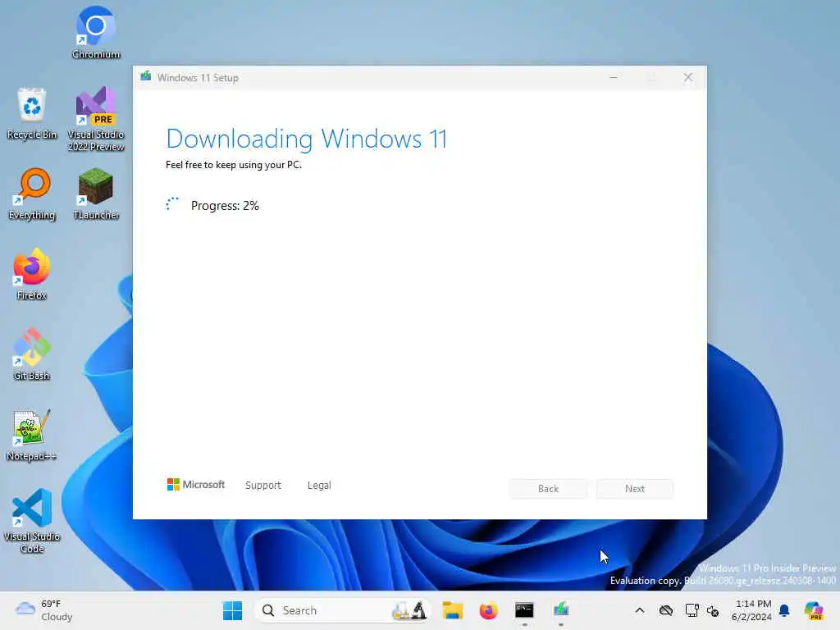Launch Firefox from the taskbar

point(489,610)
